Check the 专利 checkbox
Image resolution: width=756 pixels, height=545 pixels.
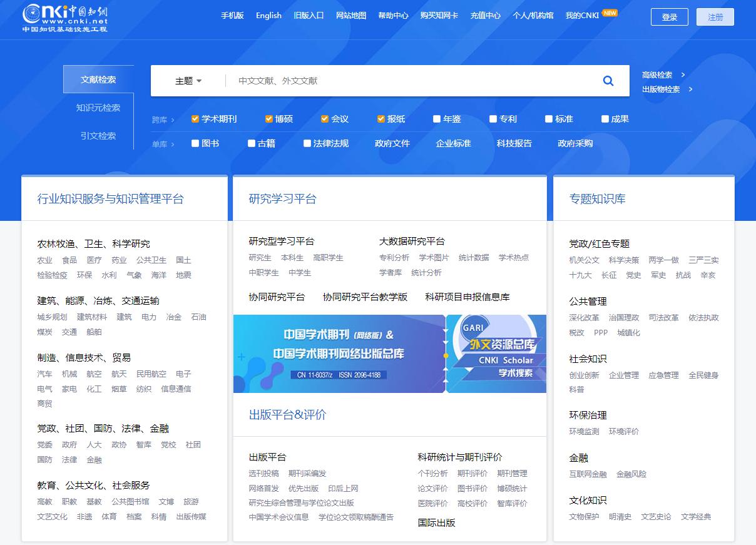point(493,118)
